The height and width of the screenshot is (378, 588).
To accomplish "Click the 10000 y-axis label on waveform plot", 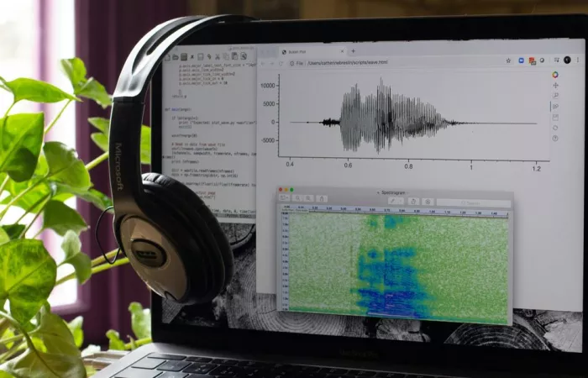I will click(x=268, y=86).
